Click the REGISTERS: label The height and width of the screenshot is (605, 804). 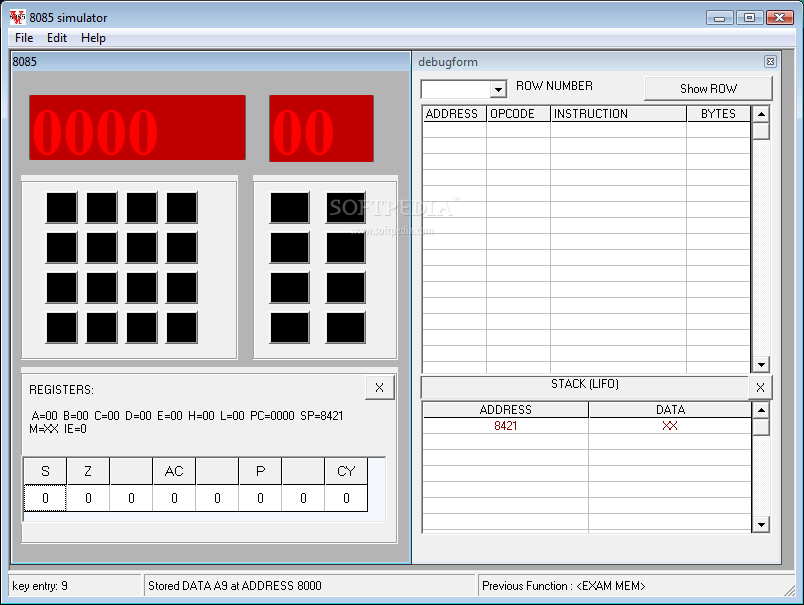[x=62, y=390]
